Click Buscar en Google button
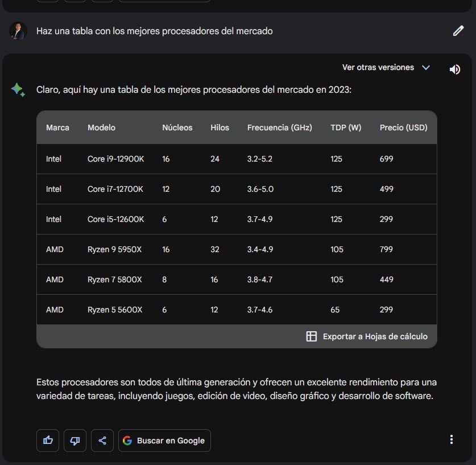 coord(164,440)
